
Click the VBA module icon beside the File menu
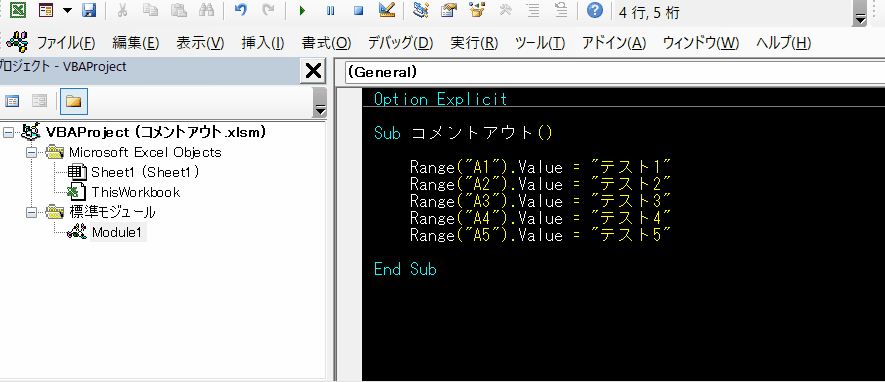click(16, 42)
